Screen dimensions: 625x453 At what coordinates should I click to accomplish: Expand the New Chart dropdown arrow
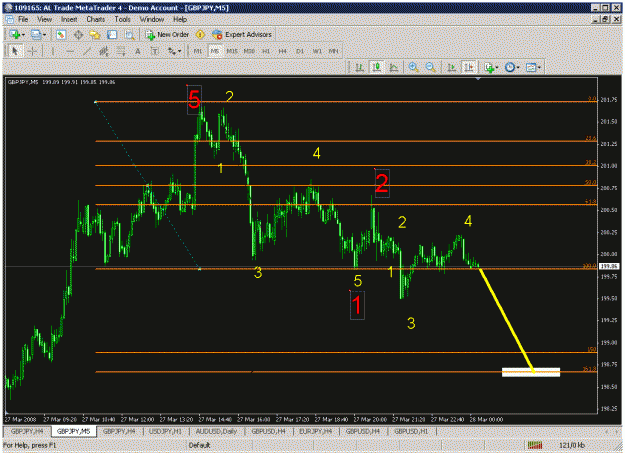[x=24, y=35]
